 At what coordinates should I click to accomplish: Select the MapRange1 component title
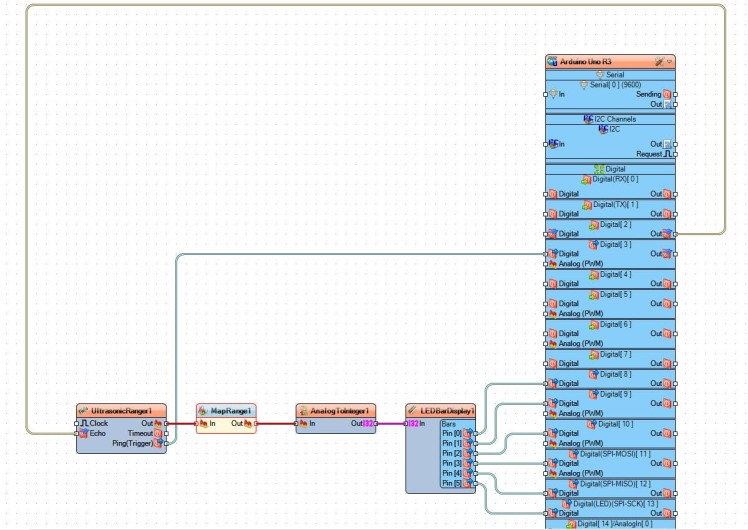228,411
